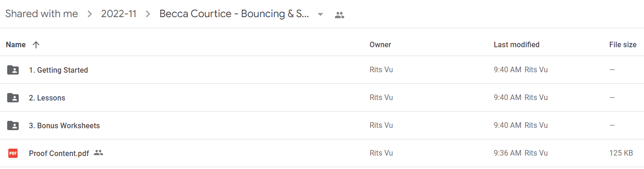
Task: Click the shared people icon in the breadcrumb
Action: pyautogui.click(x=340, y=15)
